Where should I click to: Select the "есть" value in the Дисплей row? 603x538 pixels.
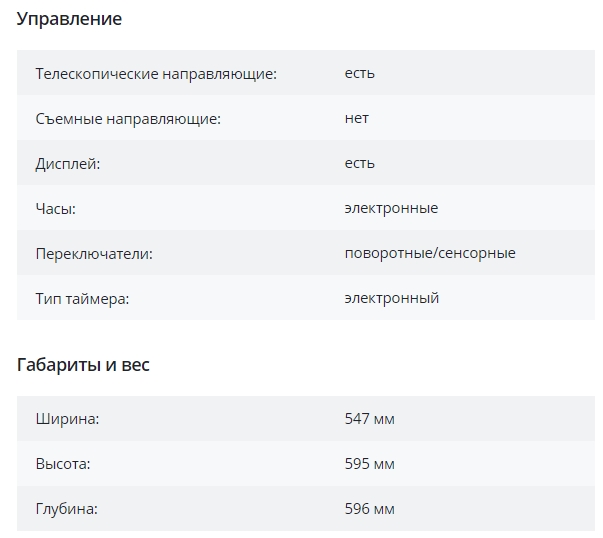click(x=360, y=163)
